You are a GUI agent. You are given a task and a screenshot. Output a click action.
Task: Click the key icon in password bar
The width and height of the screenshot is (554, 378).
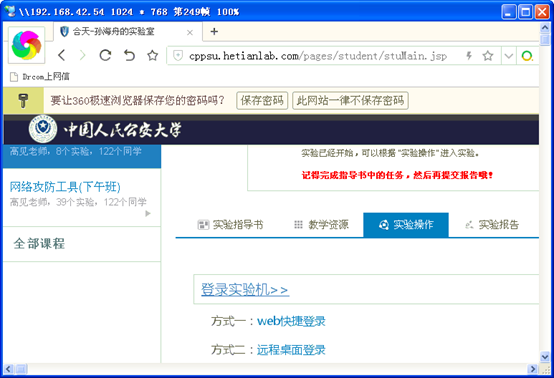click(x=23, y=101)
